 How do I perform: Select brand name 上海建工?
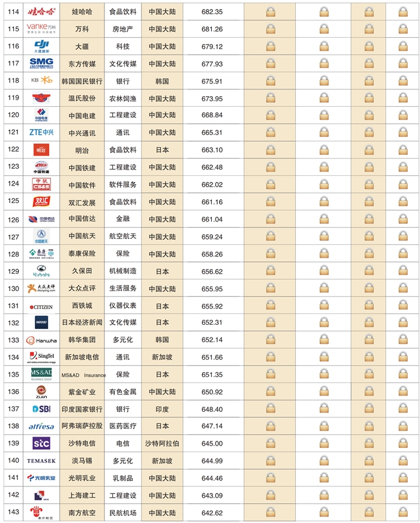82,495
